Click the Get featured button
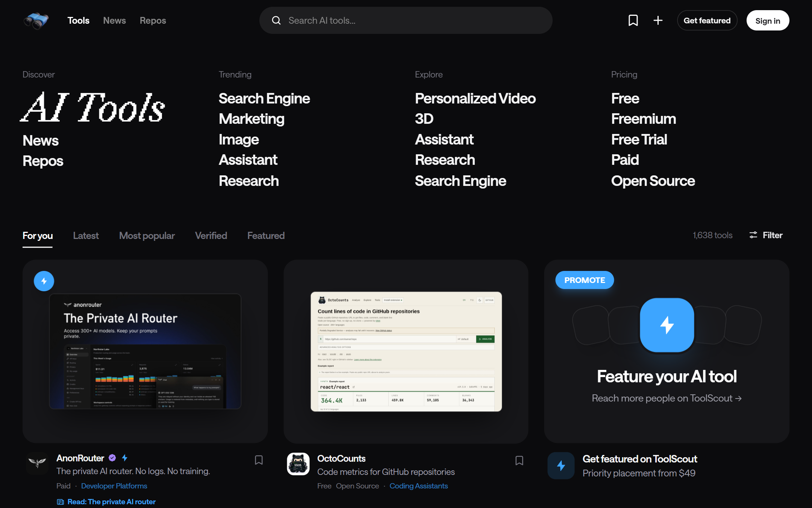Screen dimensions: 812x508 click(707, 20)
